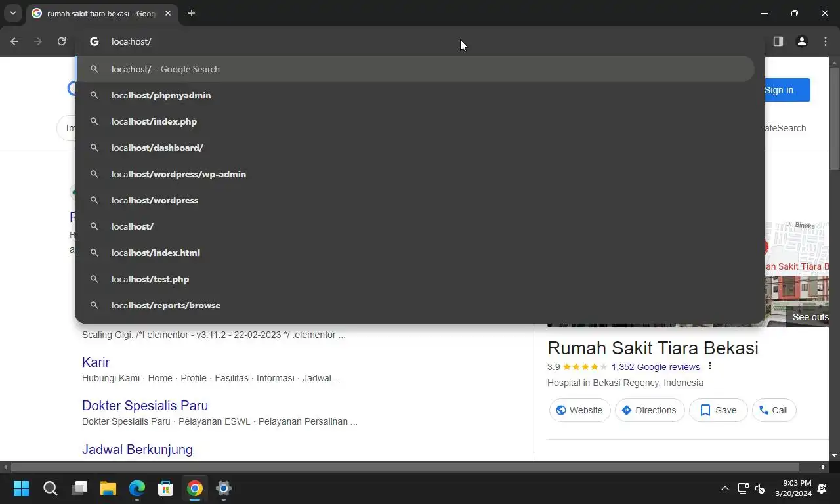Screen dimensions: 840x504
Task: Pick the localhost/wordpress/wp-admin suggestion
Action: tap(415, 174)
